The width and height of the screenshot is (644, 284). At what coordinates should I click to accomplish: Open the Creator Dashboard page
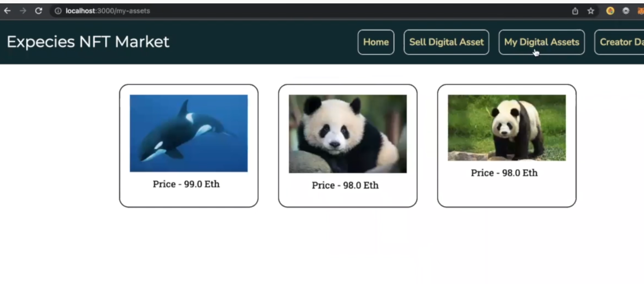pos(620,42)
